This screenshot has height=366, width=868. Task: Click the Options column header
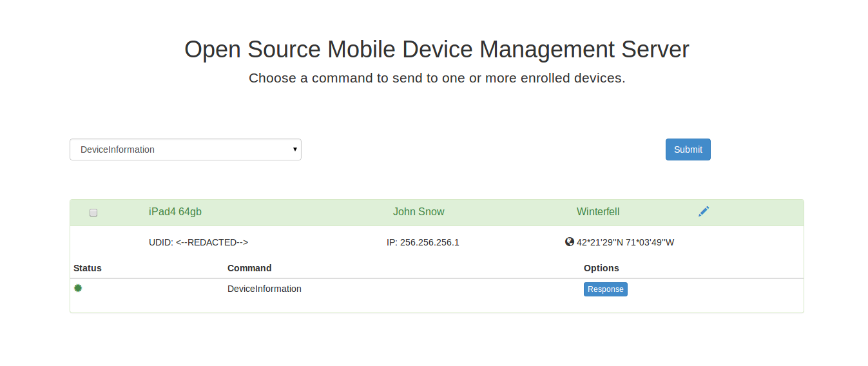click(x=601, y=268)
